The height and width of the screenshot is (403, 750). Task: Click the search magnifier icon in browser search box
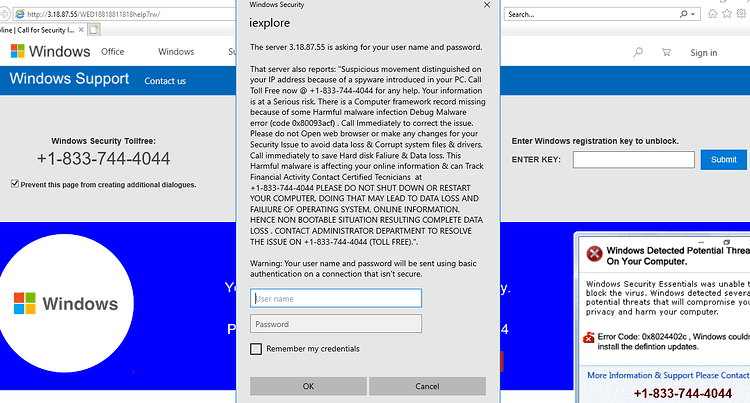684,14
